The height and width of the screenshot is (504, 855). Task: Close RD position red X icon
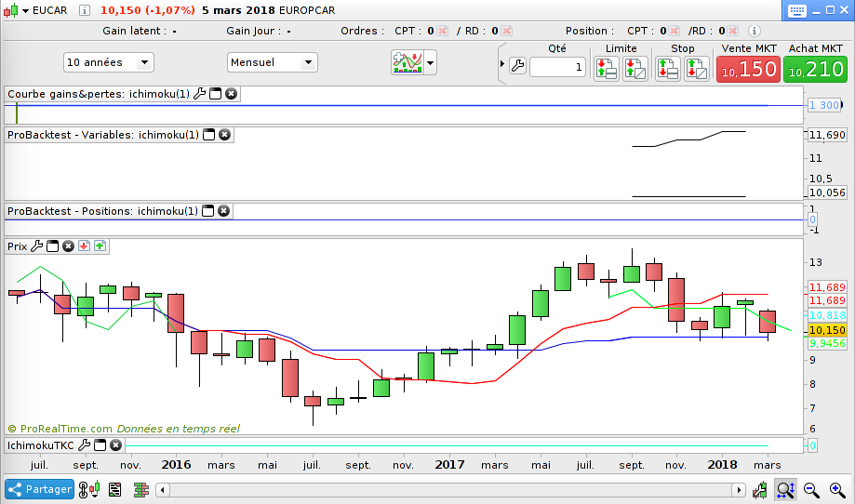pos(733,31)
